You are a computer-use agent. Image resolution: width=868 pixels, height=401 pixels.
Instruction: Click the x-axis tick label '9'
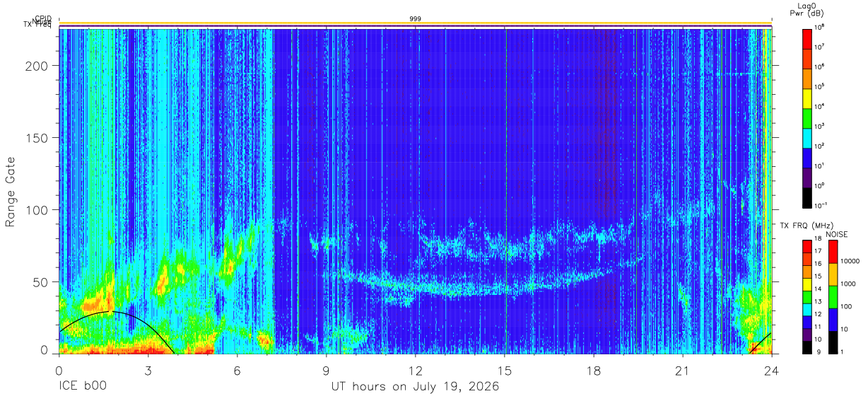click(327, 371)
